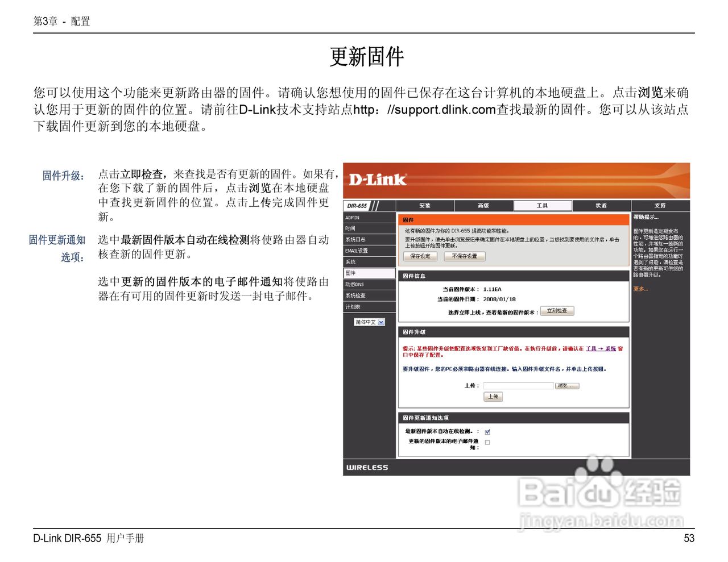
Task: Click the 更多... help link
Action: pyautogui.click(x=640, y=289)
